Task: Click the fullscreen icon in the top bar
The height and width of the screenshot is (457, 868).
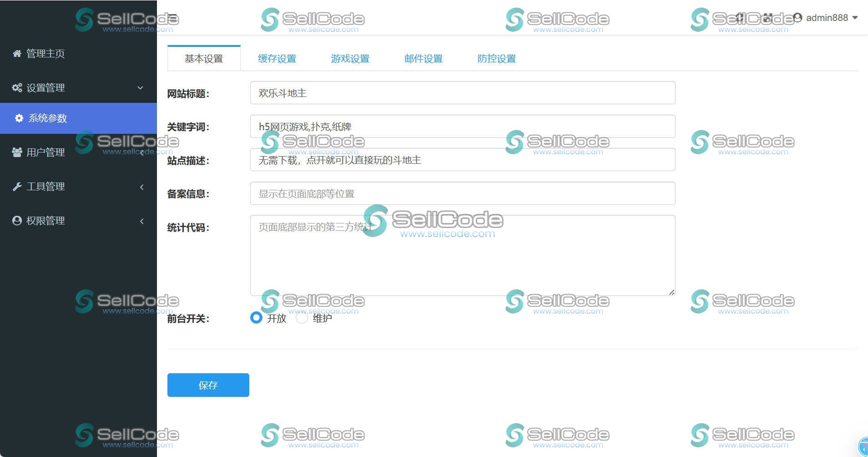Action: tap(767, 17)
